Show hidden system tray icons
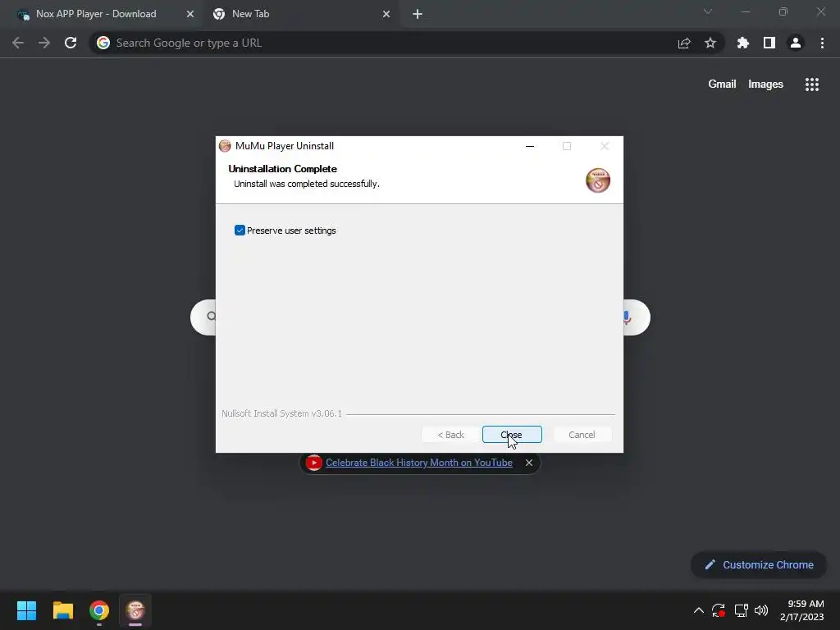This screenshot has height=630, width=840. pos(699,610)
